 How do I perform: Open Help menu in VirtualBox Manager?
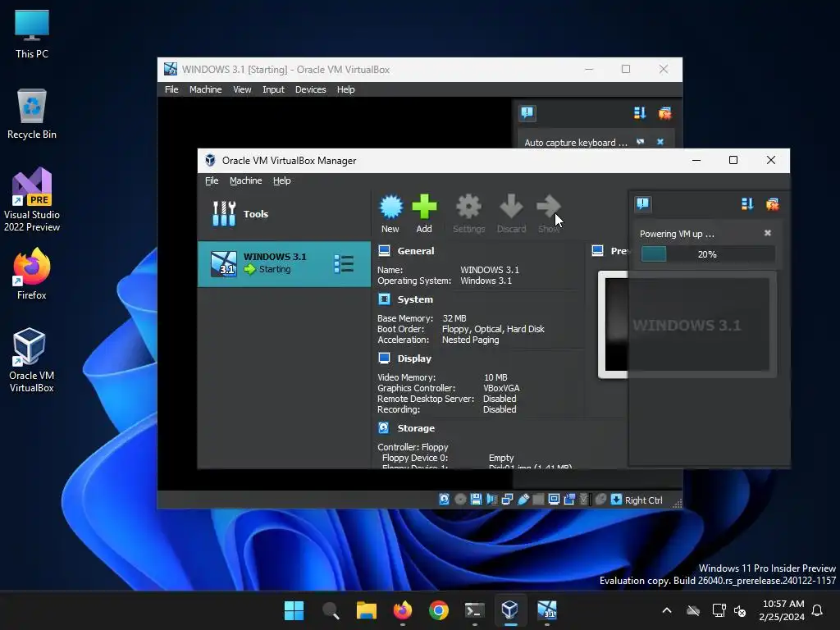[282, 181]
